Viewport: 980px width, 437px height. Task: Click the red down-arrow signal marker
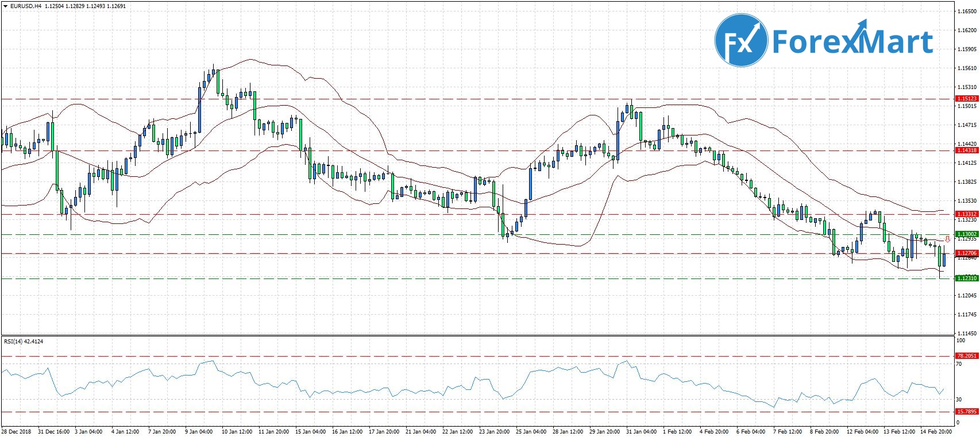click(x=947, y=239)
